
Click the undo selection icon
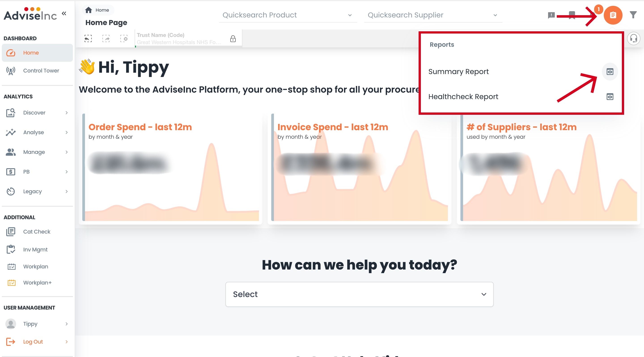click(x=88, y=38)
